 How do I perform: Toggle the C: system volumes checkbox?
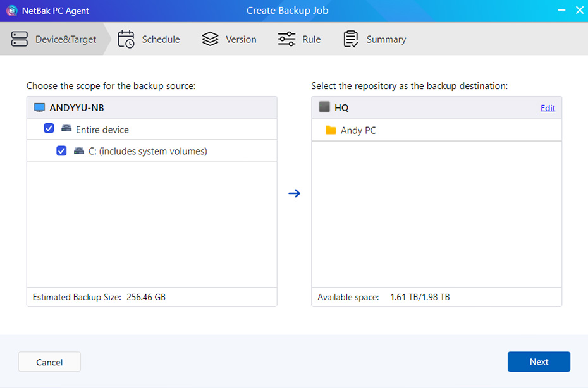point(61,151)
